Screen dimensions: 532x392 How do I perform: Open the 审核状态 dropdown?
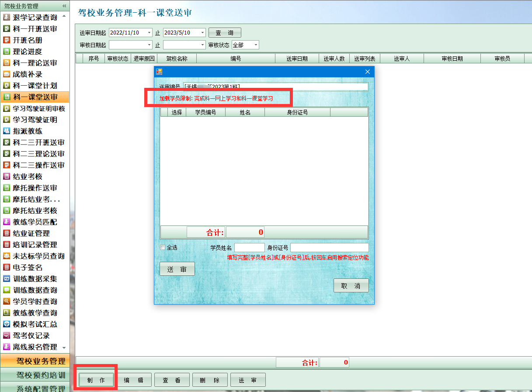click(256, 45)
